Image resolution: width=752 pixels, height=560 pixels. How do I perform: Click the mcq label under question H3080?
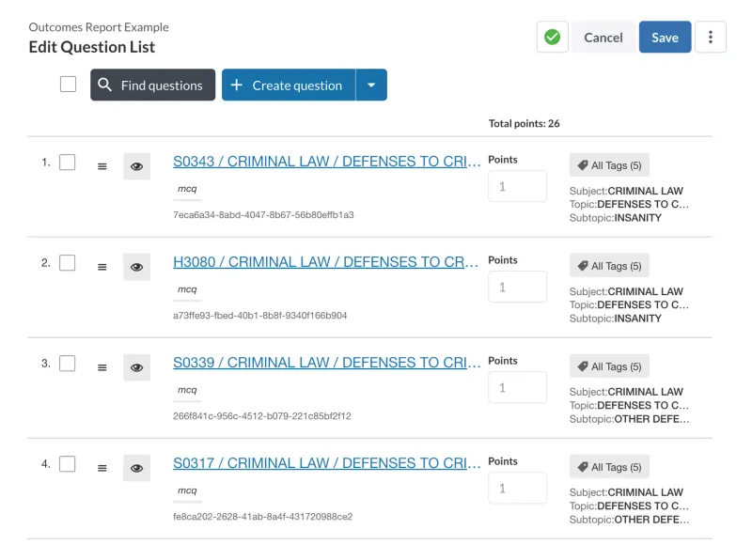click(187, 289)
